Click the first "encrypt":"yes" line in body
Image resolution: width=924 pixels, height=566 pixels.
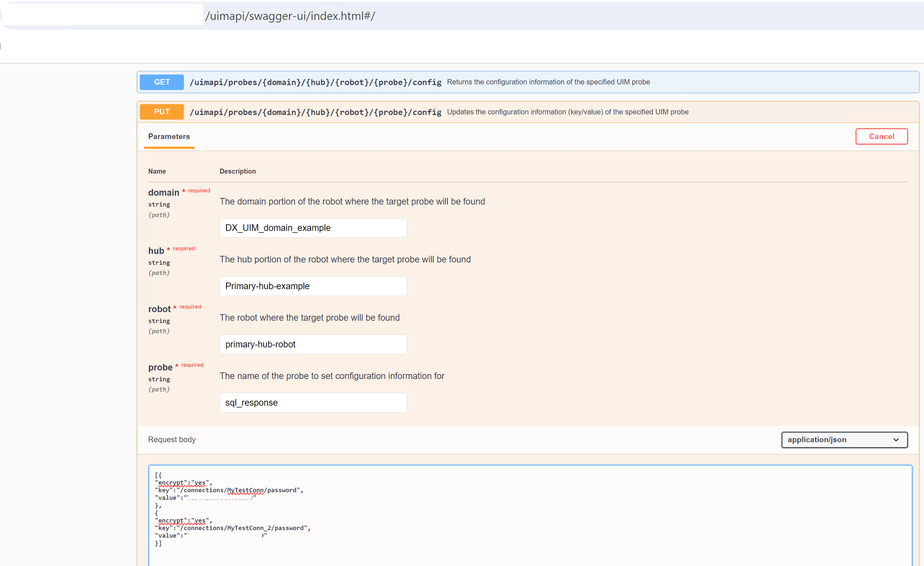click(183, 483)
